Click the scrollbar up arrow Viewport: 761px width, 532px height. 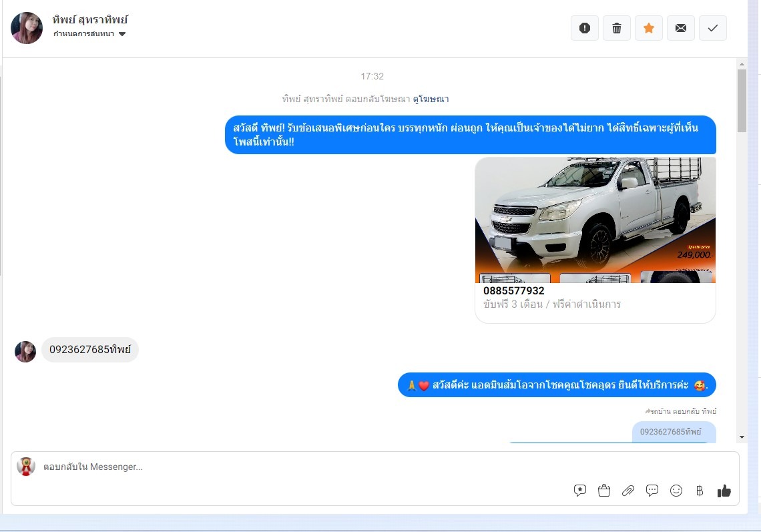tap(742, 63)
